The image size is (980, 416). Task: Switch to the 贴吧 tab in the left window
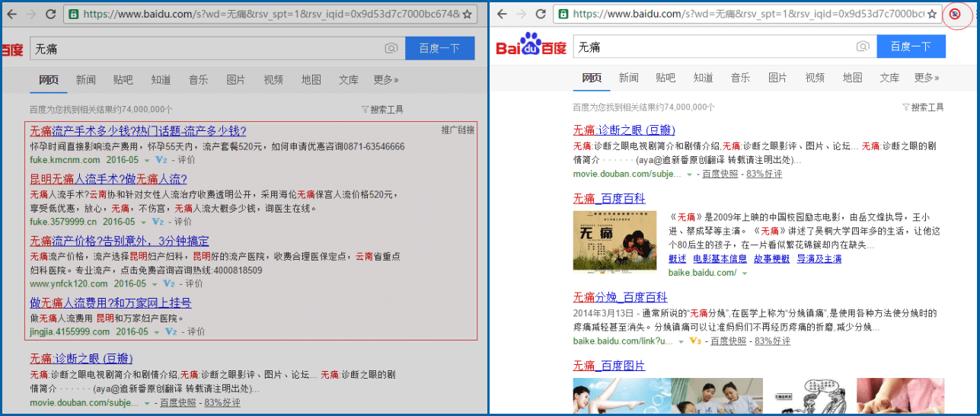pos(123,80)
